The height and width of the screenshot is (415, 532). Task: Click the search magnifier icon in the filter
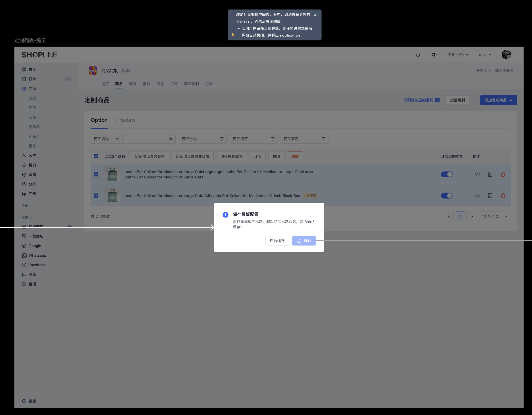pos(171,139)
